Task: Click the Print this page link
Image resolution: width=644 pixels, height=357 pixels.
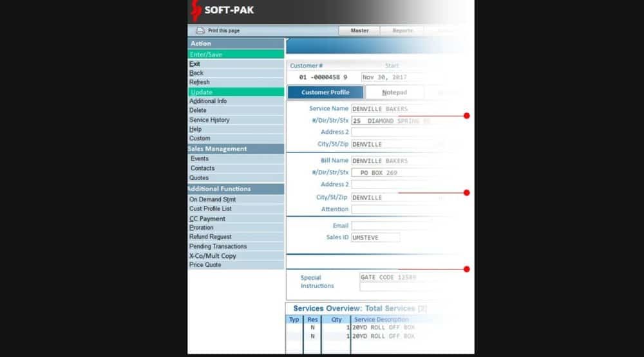Action: [223, 31]
